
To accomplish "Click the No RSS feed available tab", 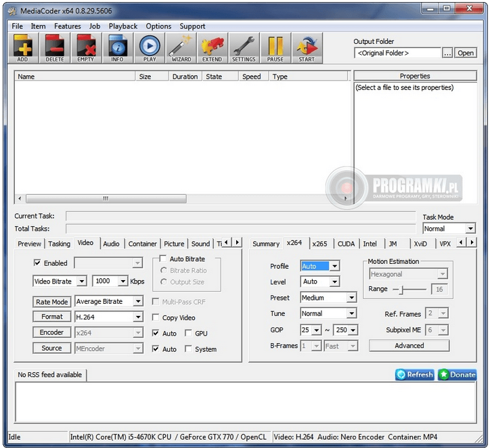I will (x=50, y=375).
